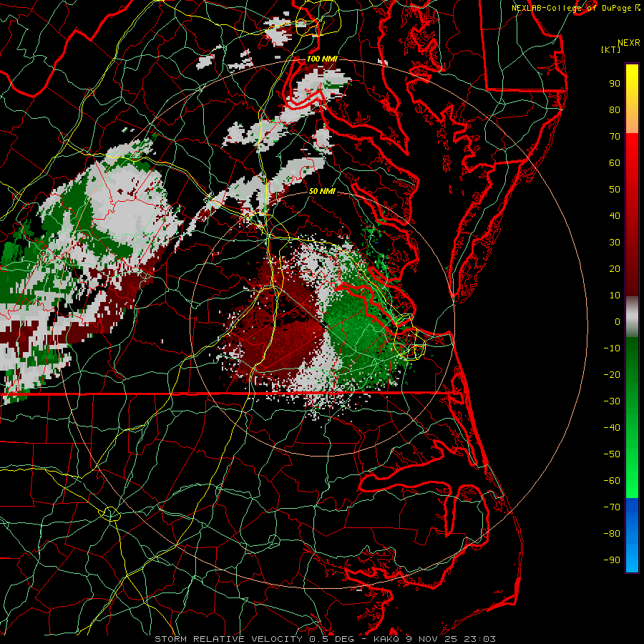Click the 100 NMI range ring label
This screenshot has width=644, height=644.
coord(322,59)
